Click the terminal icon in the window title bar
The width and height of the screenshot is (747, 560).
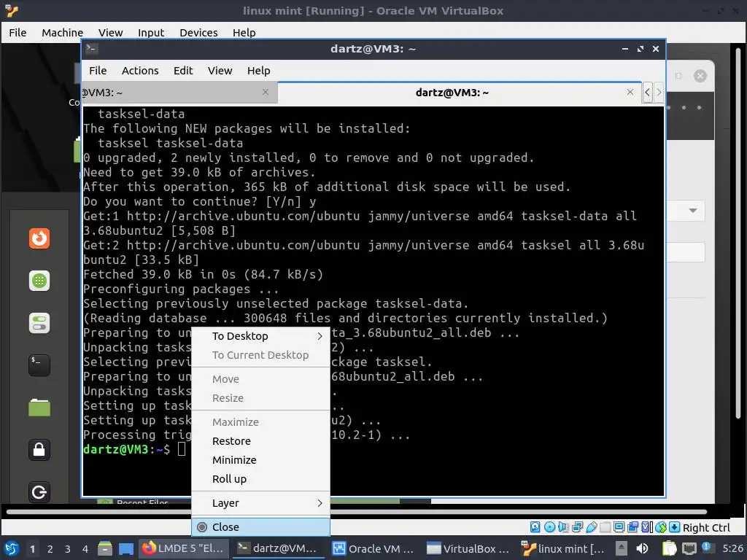(x=91, y=48)
